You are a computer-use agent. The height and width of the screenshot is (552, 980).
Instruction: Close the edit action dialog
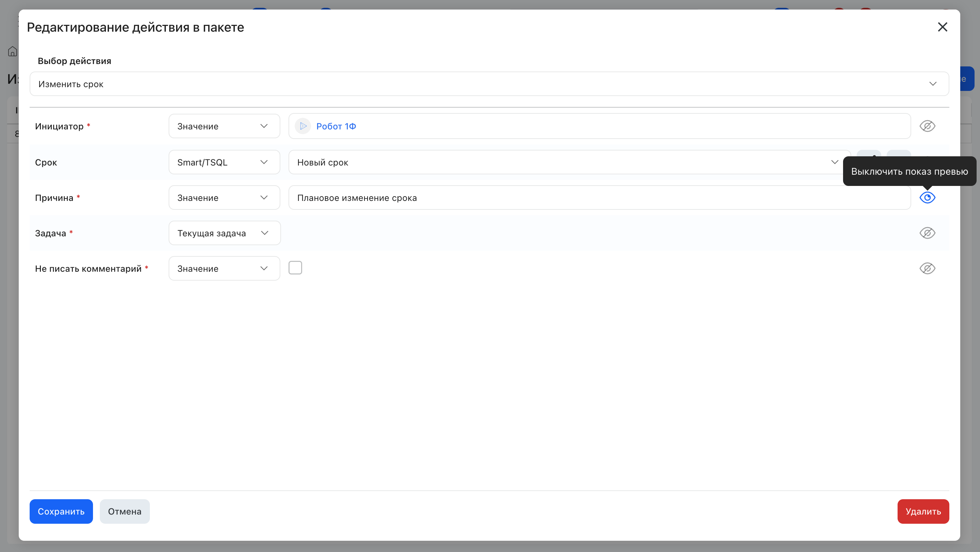[942, 27]
